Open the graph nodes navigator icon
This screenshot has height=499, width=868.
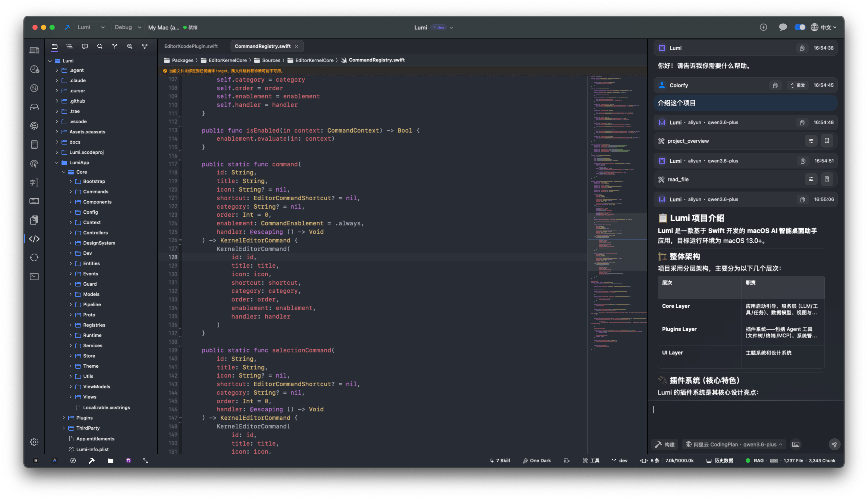tap(145, 46)
